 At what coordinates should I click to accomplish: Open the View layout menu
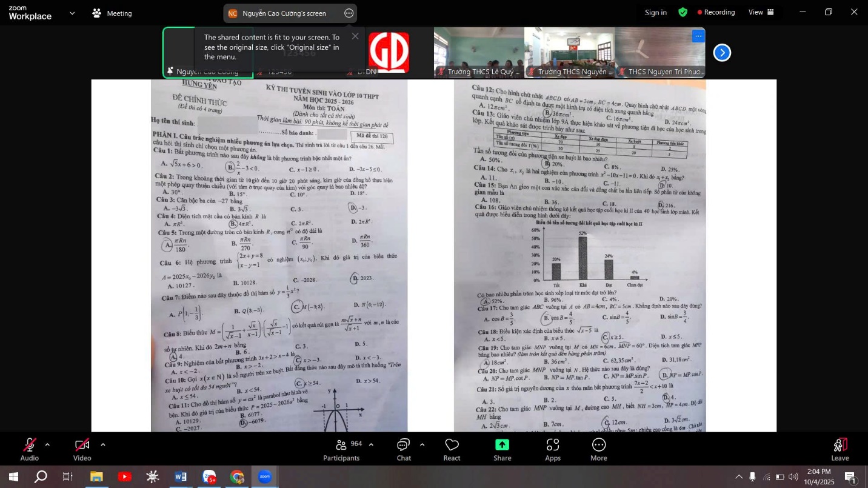click(761, 12)
